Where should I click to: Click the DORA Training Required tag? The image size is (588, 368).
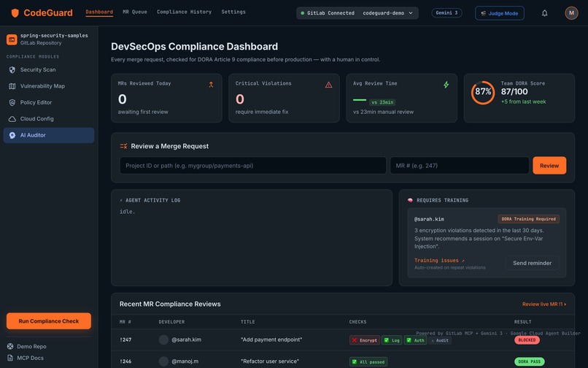point(528,219)
